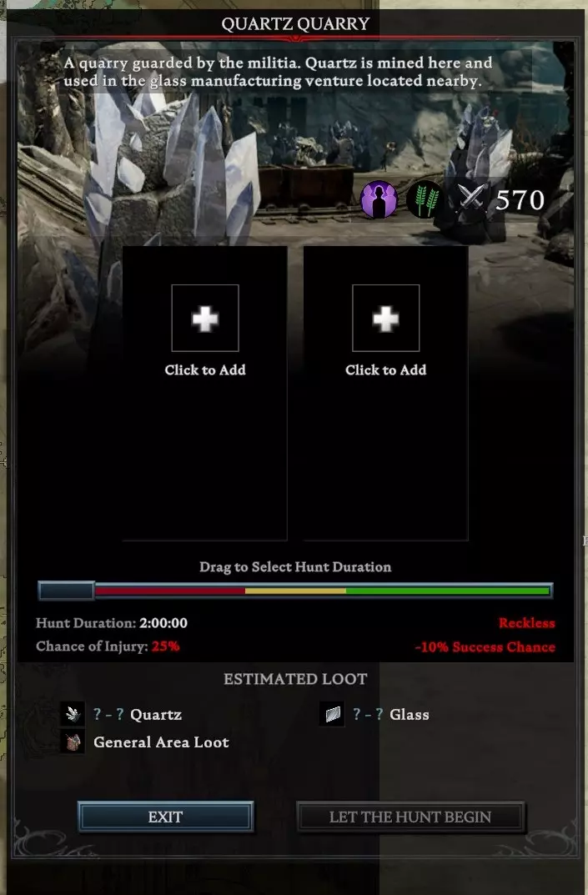Click the crossed swords difficulty icon
The image size is (588, 895).
[x=471, y=199]
